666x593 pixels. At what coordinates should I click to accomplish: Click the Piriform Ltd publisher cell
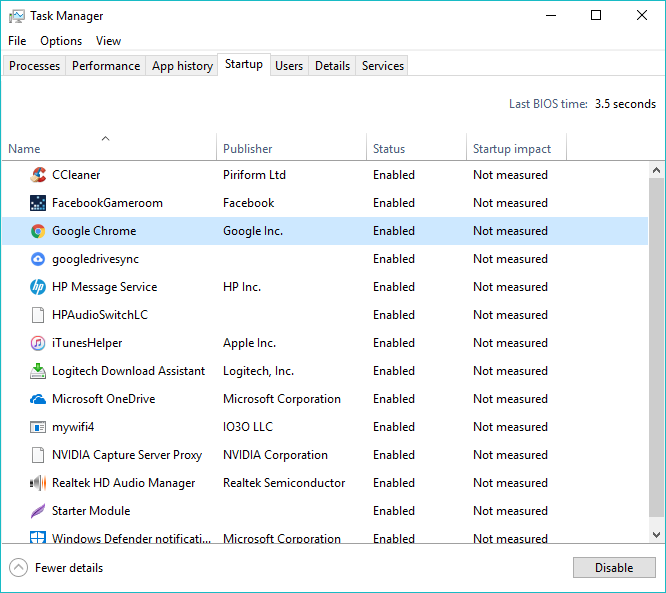click(254, 175)
